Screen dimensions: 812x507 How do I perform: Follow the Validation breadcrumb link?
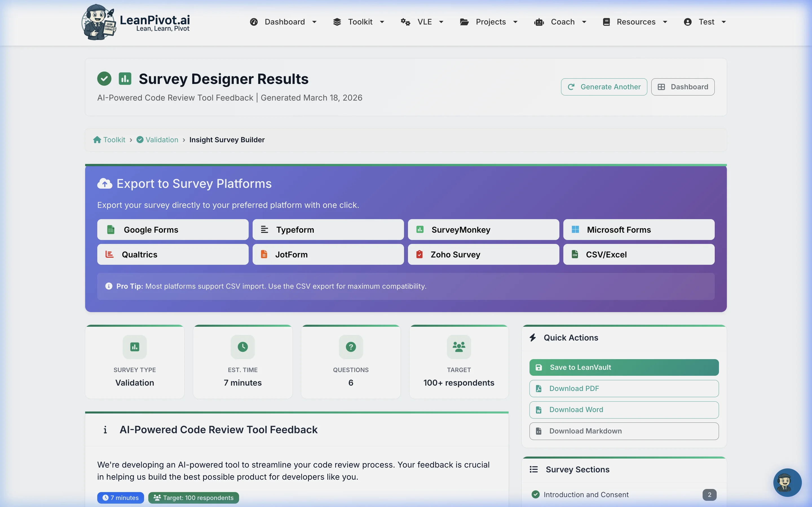pyautogui.click(x=162, y=139)
